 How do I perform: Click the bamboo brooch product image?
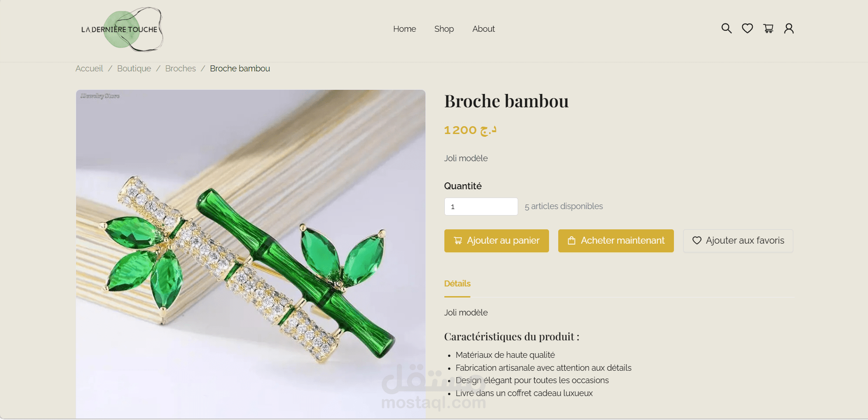point(251,254)
